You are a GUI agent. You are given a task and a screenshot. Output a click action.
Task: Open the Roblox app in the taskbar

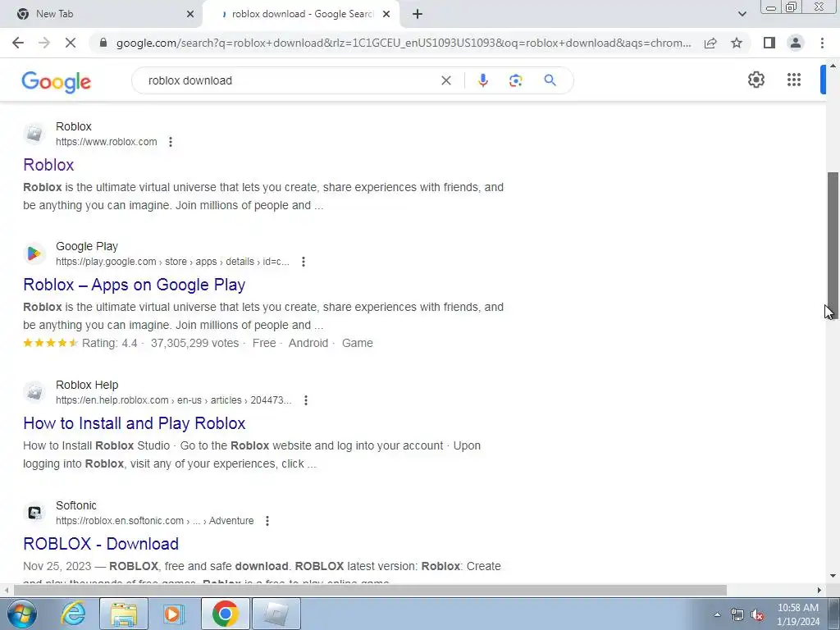point(276,614)
